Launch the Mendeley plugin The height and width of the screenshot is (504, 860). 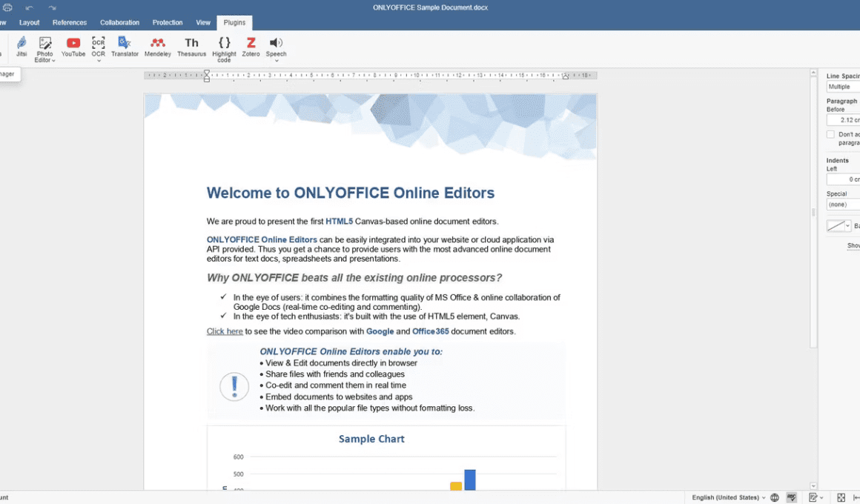pyautogui.click(x=157, y=47)
